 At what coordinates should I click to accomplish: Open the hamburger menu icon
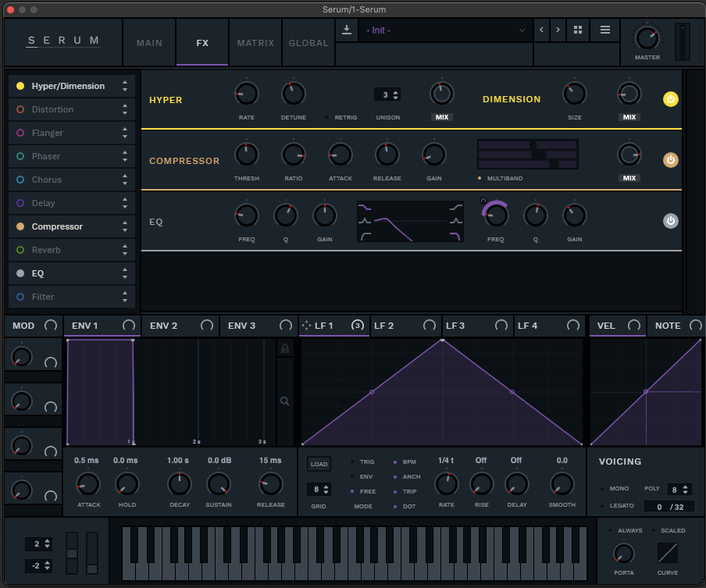click(x=605, y=30)
